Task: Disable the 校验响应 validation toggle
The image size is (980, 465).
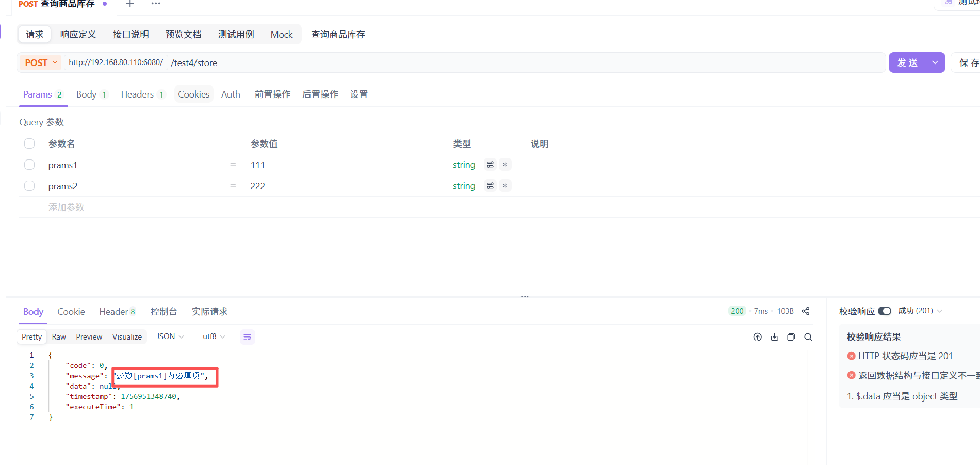Action: point(886,311)
